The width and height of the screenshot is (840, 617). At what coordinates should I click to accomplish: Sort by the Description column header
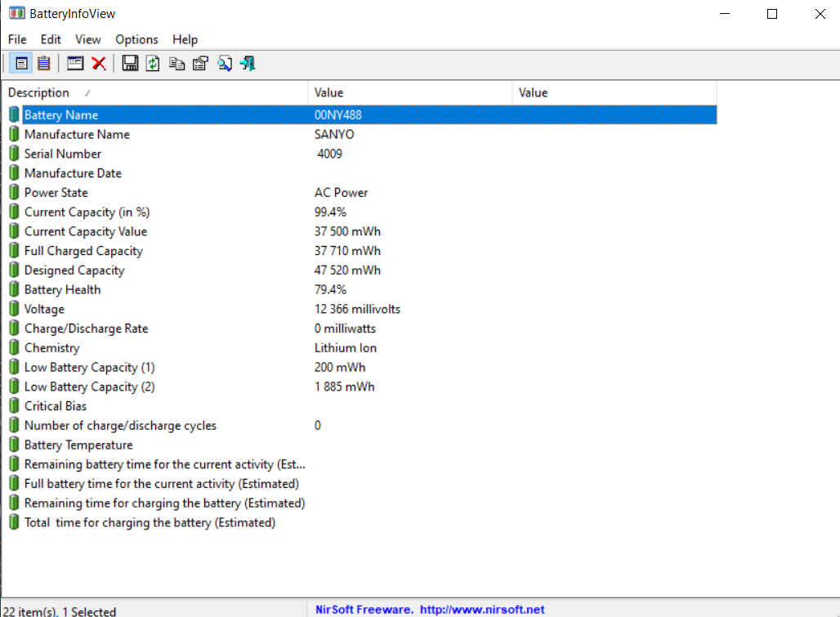(154, 92)
